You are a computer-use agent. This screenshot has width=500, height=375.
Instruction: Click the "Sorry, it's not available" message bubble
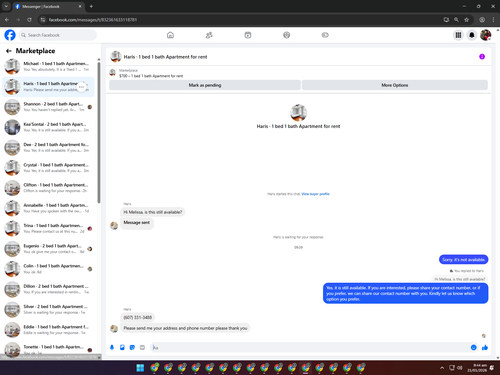point(463,260)
